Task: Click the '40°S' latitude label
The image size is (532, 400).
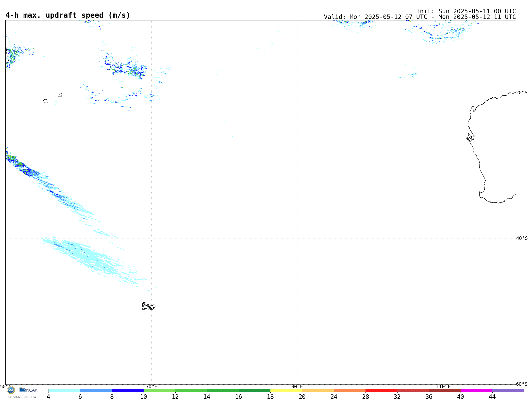Action: coord(522,238)
